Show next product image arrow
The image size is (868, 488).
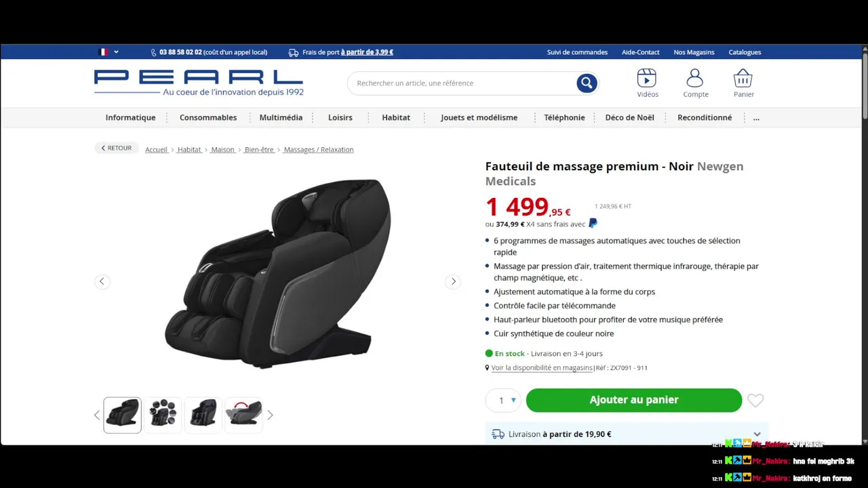(x=453, y=281)
